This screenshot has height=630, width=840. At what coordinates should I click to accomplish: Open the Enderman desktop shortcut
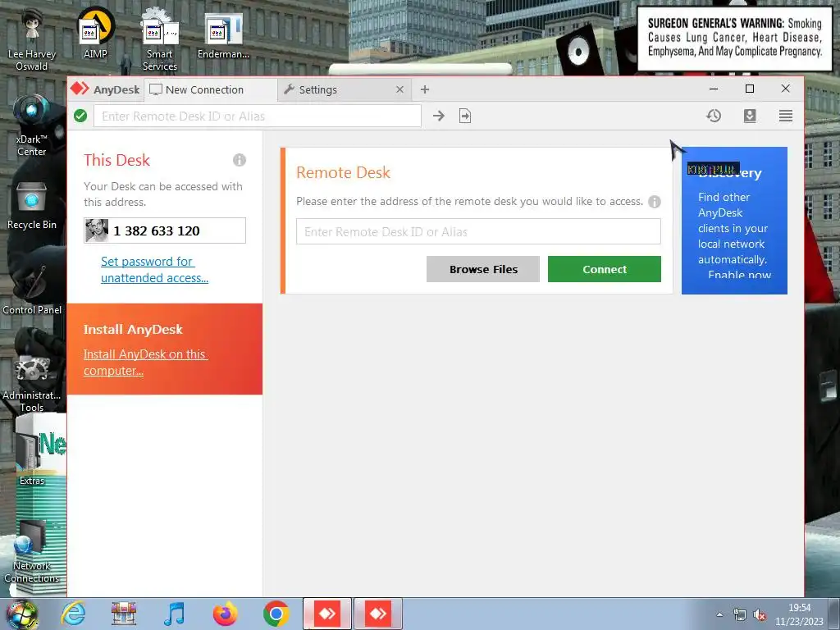click(223, 34)
